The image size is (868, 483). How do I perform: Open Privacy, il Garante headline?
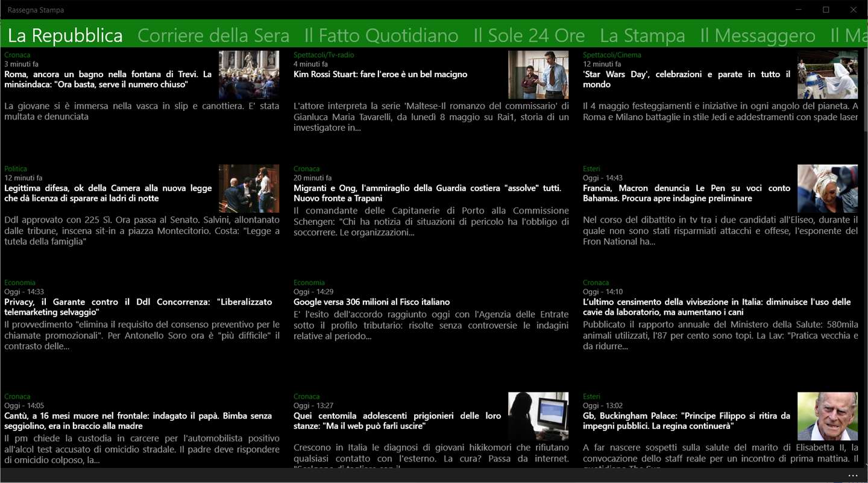point(138,307)
